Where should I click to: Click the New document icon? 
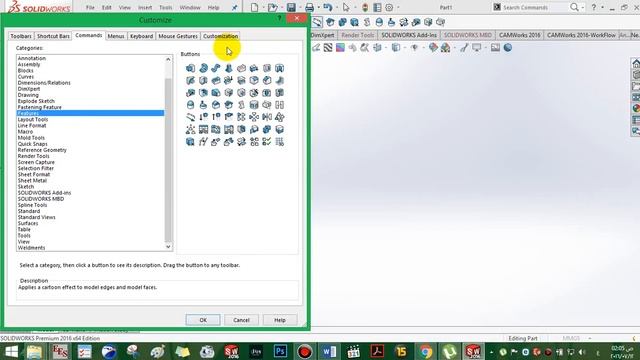254,7
